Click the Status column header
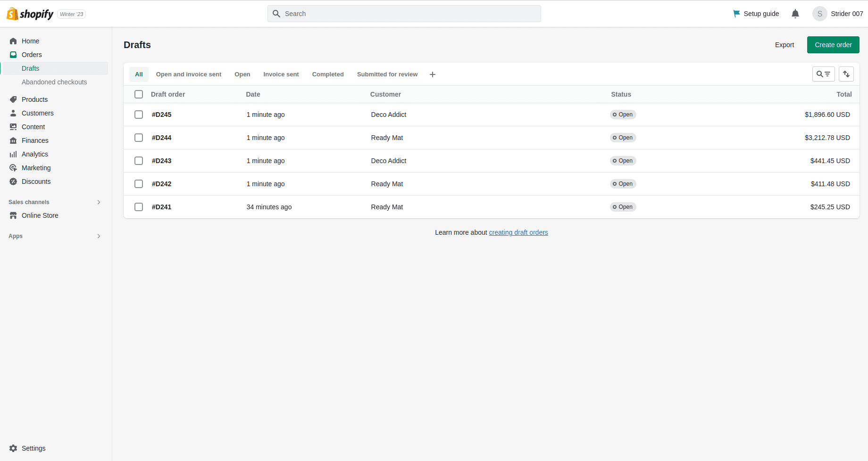Image resolution: width=868 pixels, height=461 pixels. [621, 94]
